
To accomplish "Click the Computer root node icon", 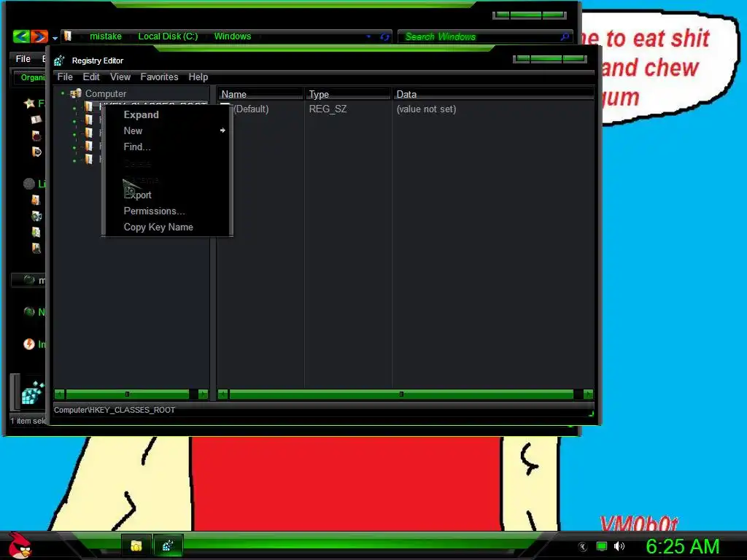I will click(x=76, y=93).
